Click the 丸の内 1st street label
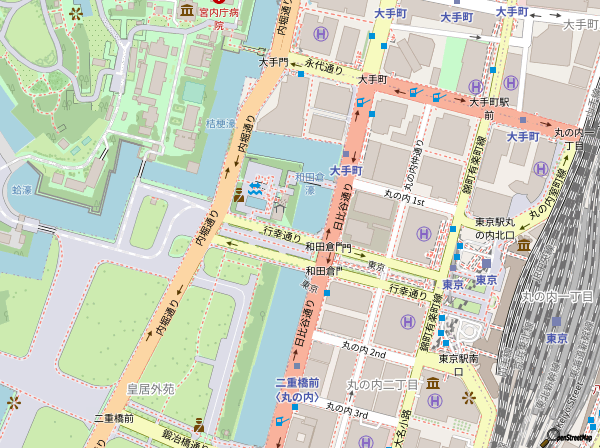The image size is (600, 448). [404, 202]
